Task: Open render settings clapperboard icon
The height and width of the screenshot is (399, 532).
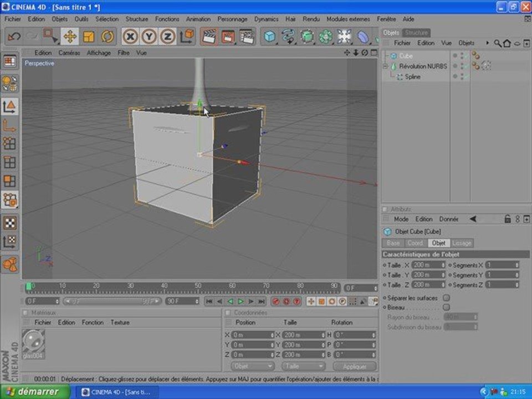Action: tap(247, 37)
